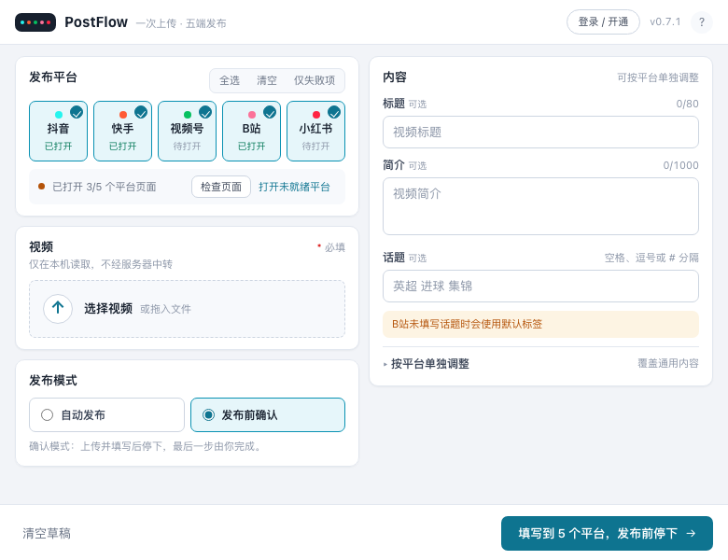
Task: Click 仅在本机读取 note under 视频
Action: 101,264
